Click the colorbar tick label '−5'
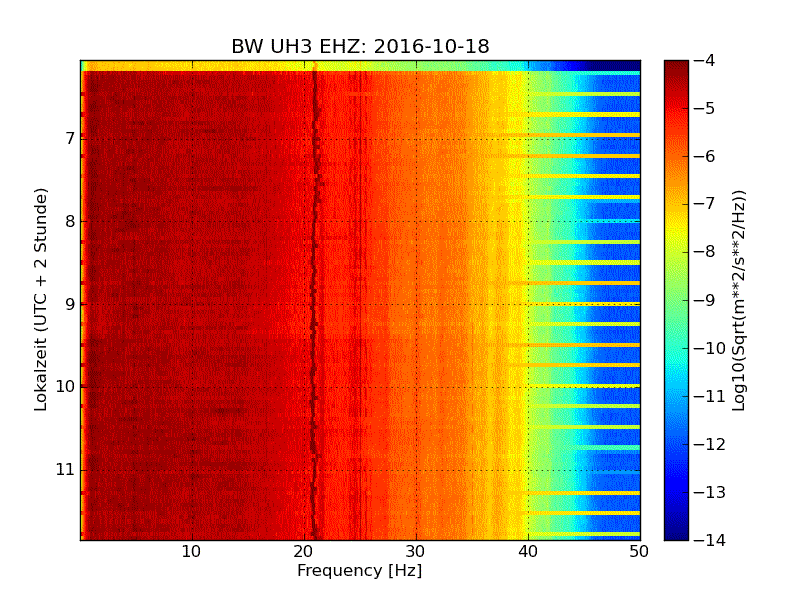800x600 pixels. pyautogui.click(x=704, y=109)
